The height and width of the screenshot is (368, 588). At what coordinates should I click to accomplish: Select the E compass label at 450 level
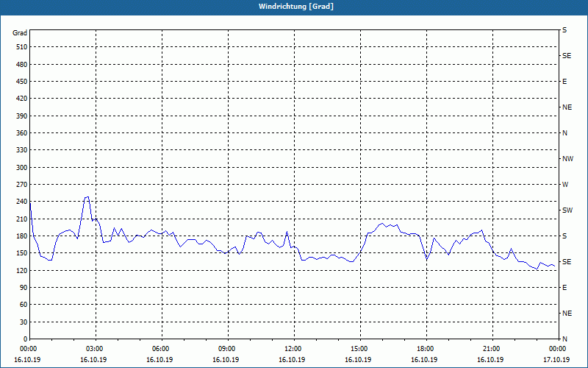click(564, 82)
